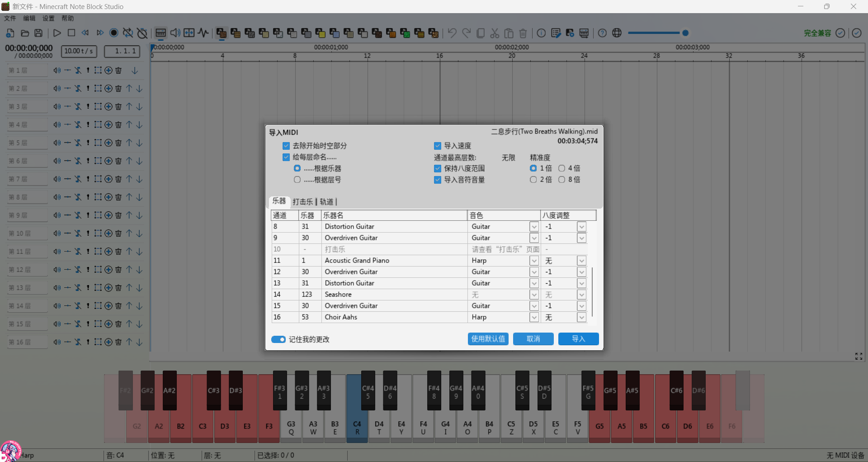Image resolution: width=868 pixels, height=462 pixels.
Task: Click the Undo arrow icon
Action: pos(452,33)
